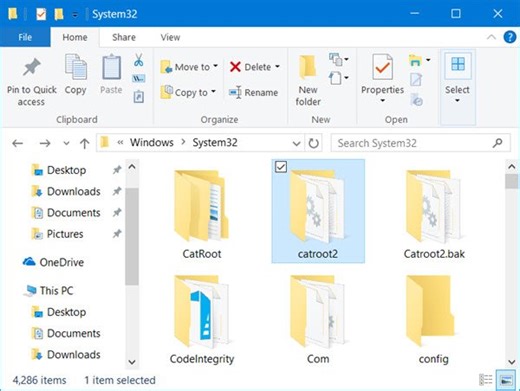This screenshot has width=520, height=391.
Task: Open the Easy access dropdown icon
Action: click(x=339, y=78)
